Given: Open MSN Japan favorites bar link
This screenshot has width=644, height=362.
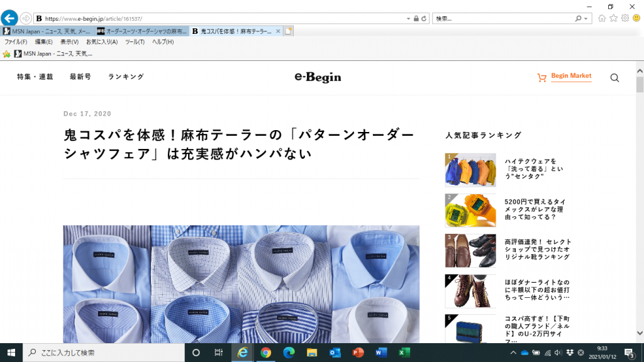Looking at the screenshot, I should coord(53,54).
